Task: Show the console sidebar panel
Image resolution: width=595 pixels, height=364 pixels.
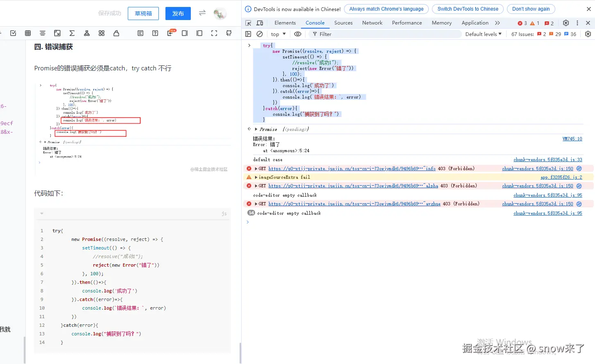Action: [x=248, y=34]
